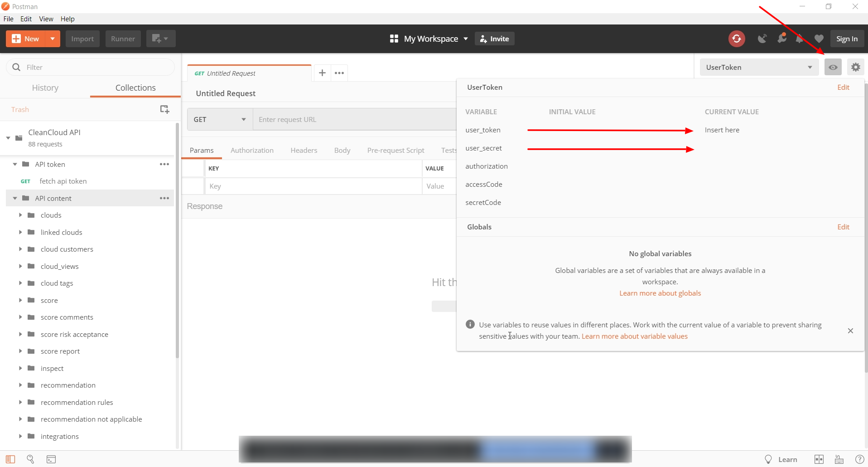Click the sync icon in the header
This screenshot has height=467, width=868.
pyautogui.click(x=737, y=39)
